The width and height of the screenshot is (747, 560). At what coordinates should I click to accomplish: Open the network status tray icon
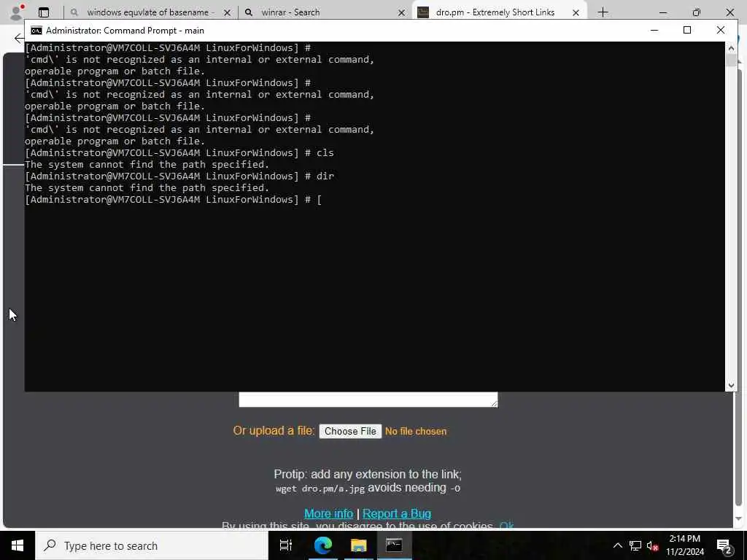click(635, 545)
